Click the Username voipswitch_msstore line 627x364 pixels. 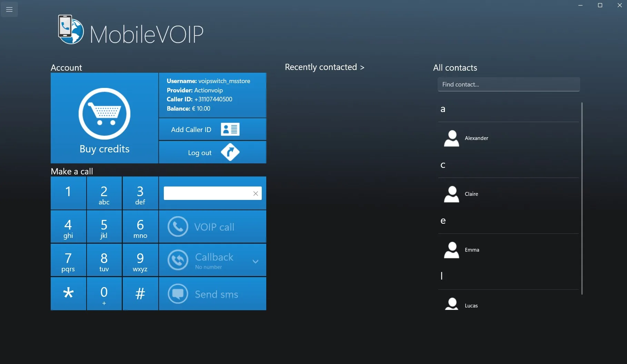(208, 81)
